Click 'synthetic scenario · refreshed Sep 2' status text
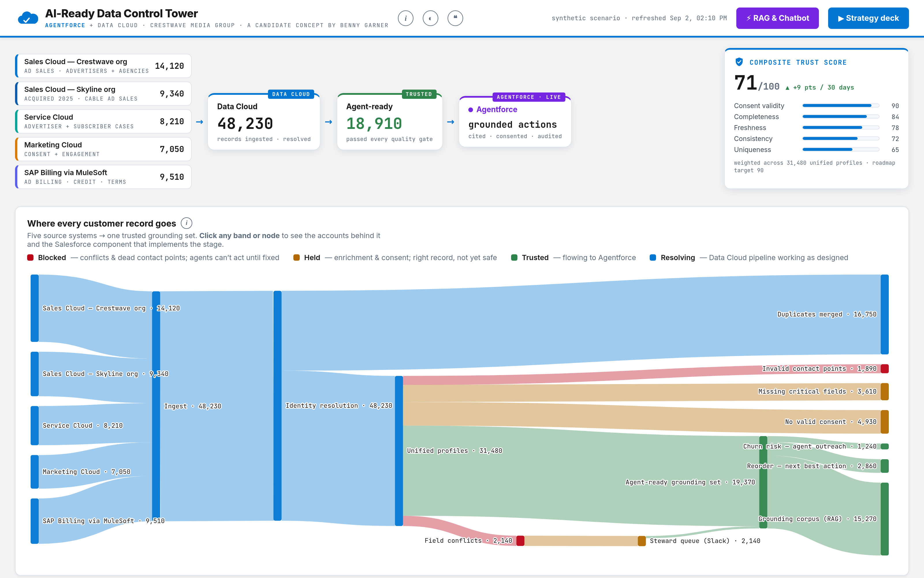 [639, 18]
